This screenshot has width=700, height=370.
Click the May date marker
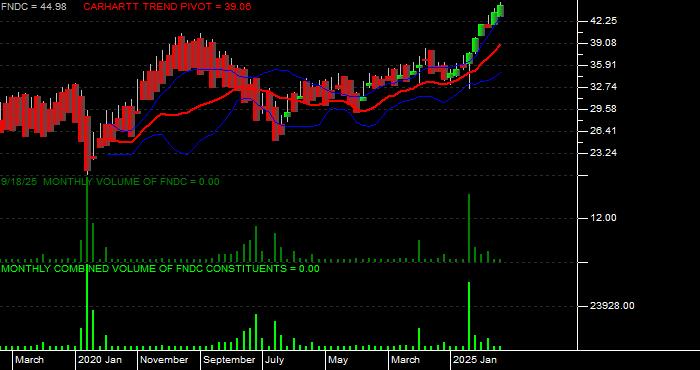[x=338, y=360]
